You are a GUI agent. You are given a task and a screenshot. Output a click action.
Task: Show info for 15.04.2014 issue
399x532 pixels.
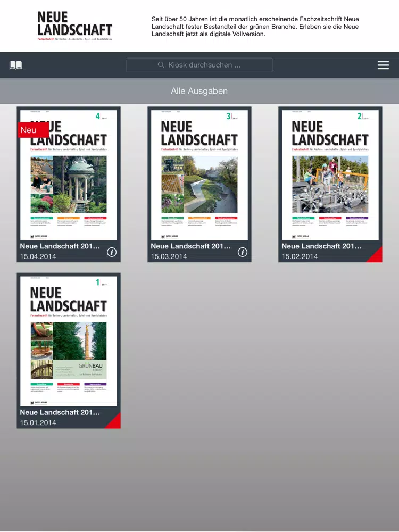point(112,252)
